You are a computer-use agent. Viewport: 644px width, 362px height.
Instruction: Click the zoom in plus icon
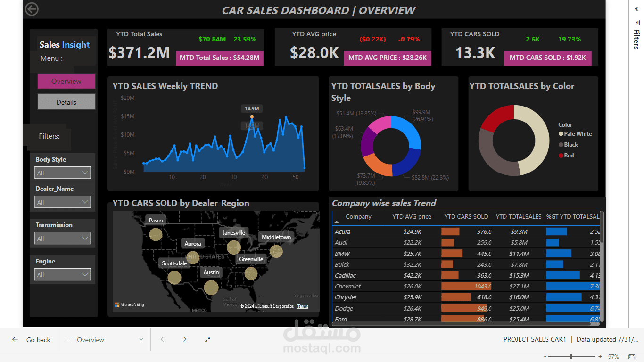pyautogui.click(x=600, y=357)
